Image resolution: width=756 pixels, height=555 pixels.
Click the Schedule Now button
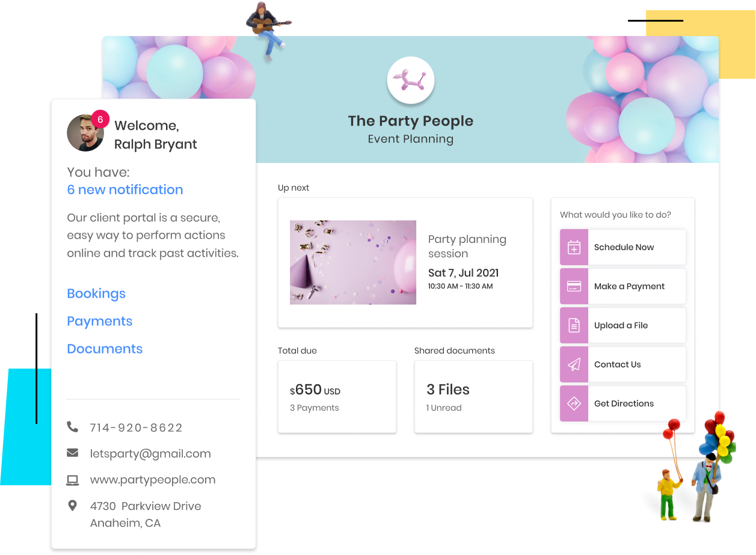[x=623, y=247]
